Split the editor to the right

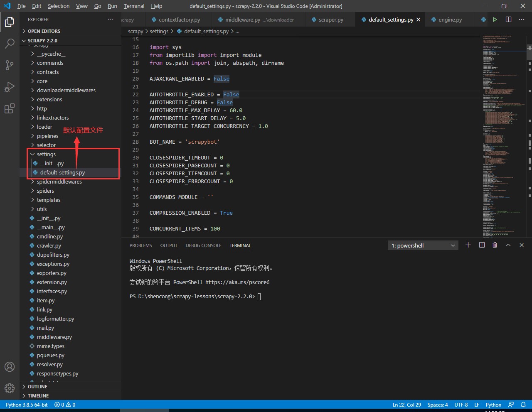(x=508, y=20)
